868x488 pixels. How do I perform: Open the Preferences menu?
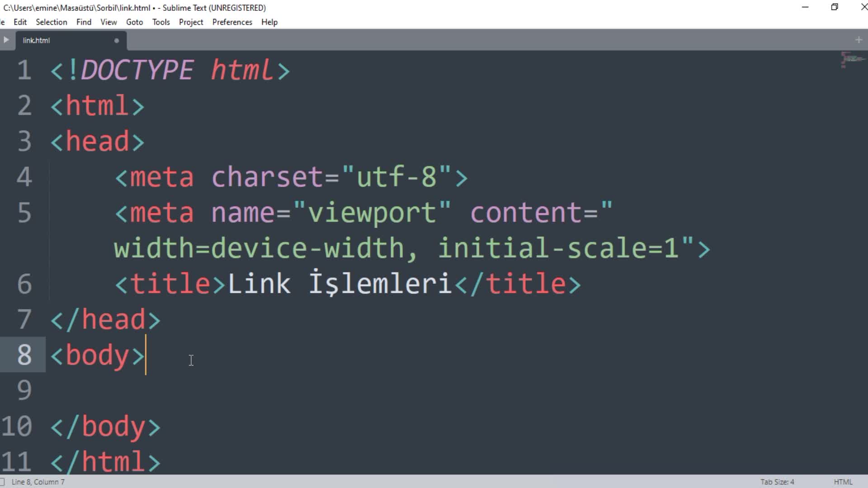pos(232,22)
